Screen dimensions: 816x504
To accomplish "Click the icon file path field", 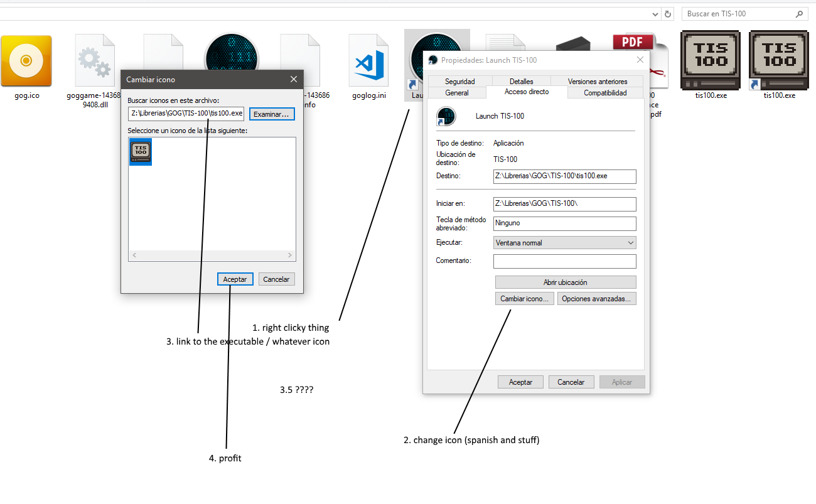I will point(186,114).
